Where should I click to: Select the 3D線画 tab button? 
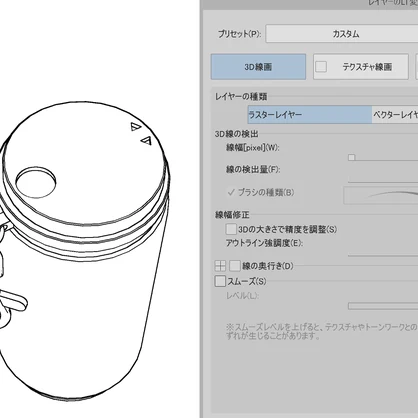coord(258,67)
